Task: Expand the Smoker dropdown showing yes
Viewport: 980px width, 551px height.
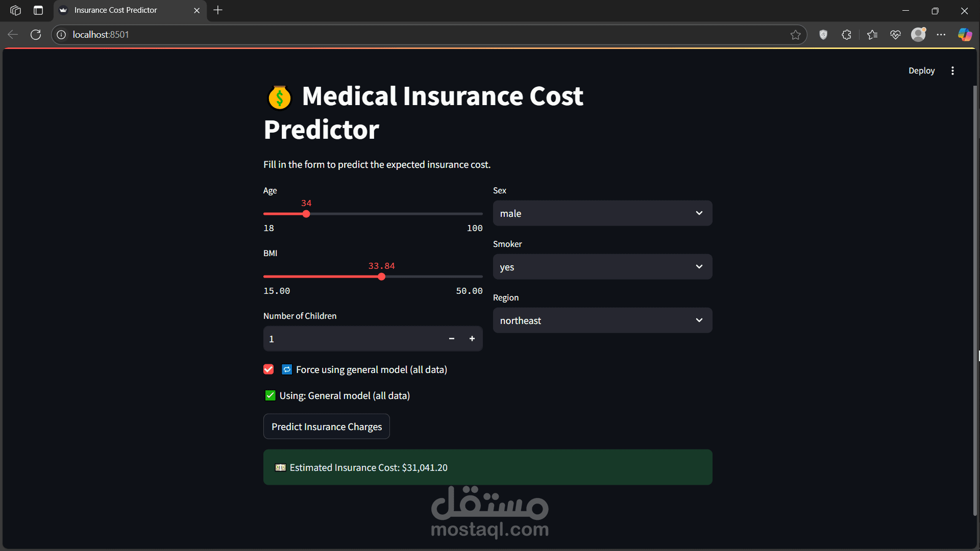Action: [x=602, y=267]
